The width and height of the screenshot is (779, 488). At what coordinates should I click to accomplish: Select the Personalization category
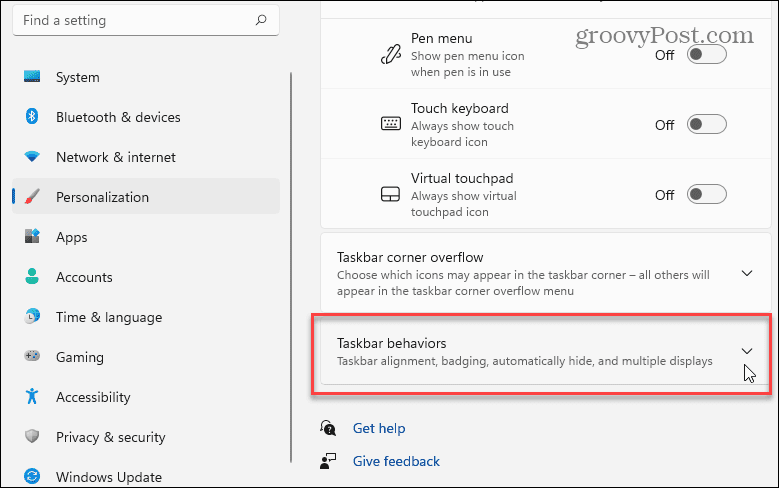click(146, 197)
